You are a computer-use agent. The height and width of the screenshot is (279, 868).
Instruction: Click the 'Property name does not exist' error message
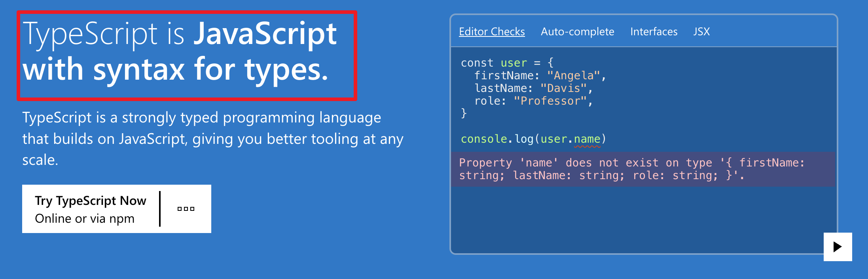[643, 169]
